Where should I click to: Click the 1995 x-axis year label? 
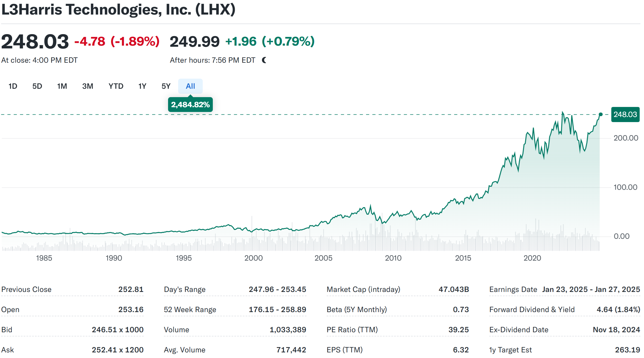(x=184, y=258)
